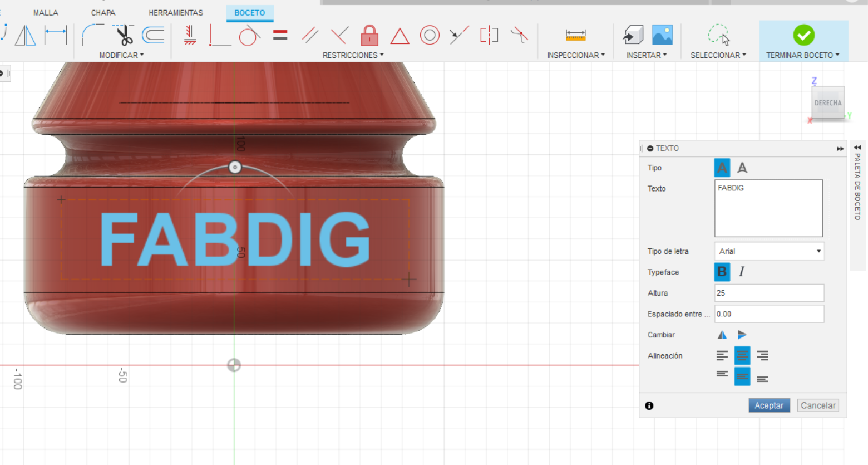Choose the text on path type
The width and height of the screenshot is (868, 465).
[x=742, y=168]
